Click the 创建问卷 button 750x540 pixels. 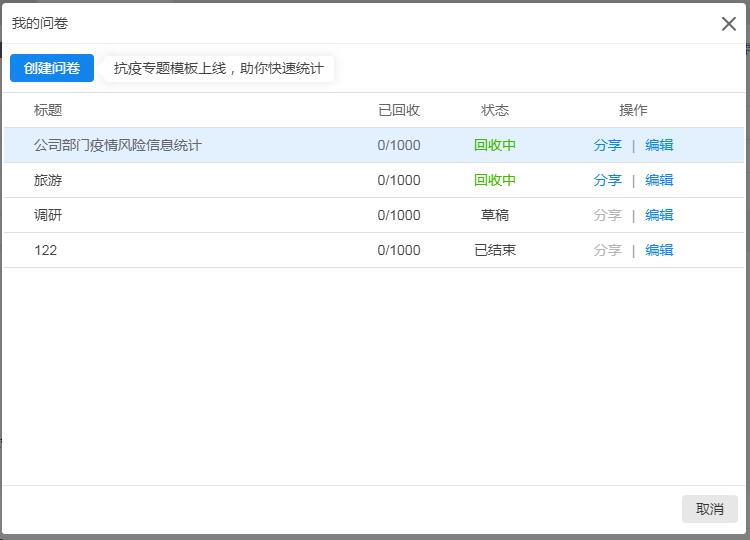(52, 68)
